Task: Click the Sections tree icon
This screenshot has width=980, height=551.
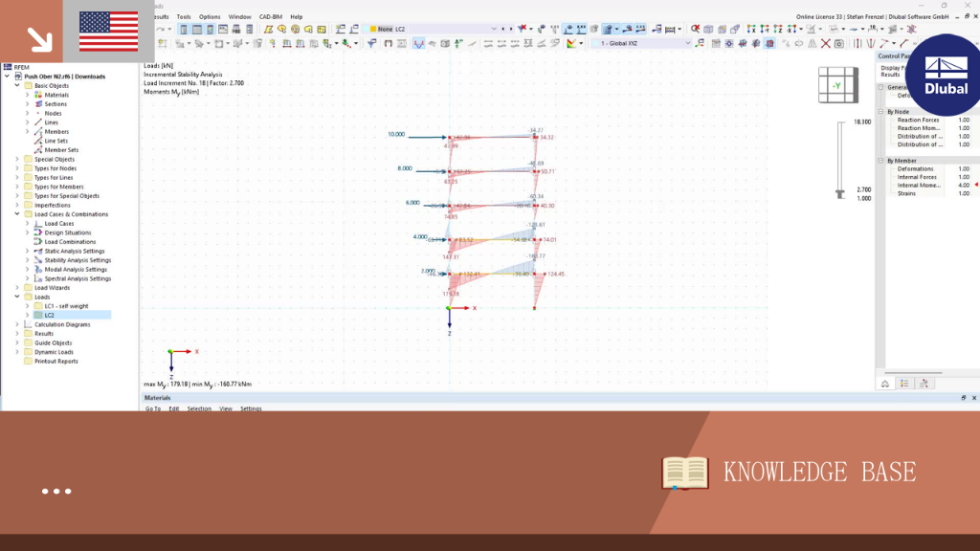Action: pyautogui.click(x=38, y=104)
